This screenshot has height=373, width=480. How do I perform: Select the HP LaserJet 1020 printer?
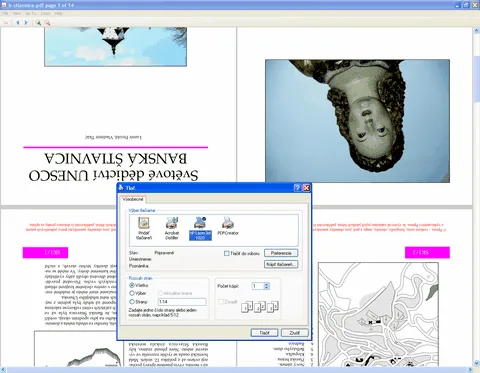pos(200,228)
